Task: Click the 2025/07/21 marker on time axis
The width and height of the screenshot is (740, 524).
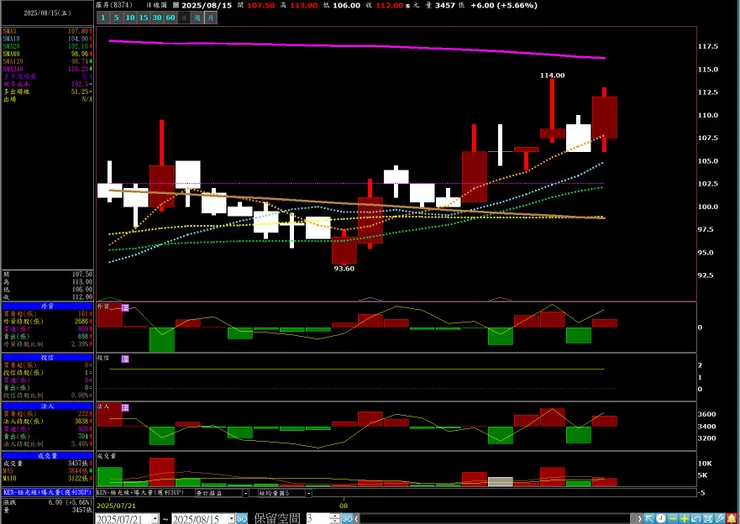Action: click(116, 506)
